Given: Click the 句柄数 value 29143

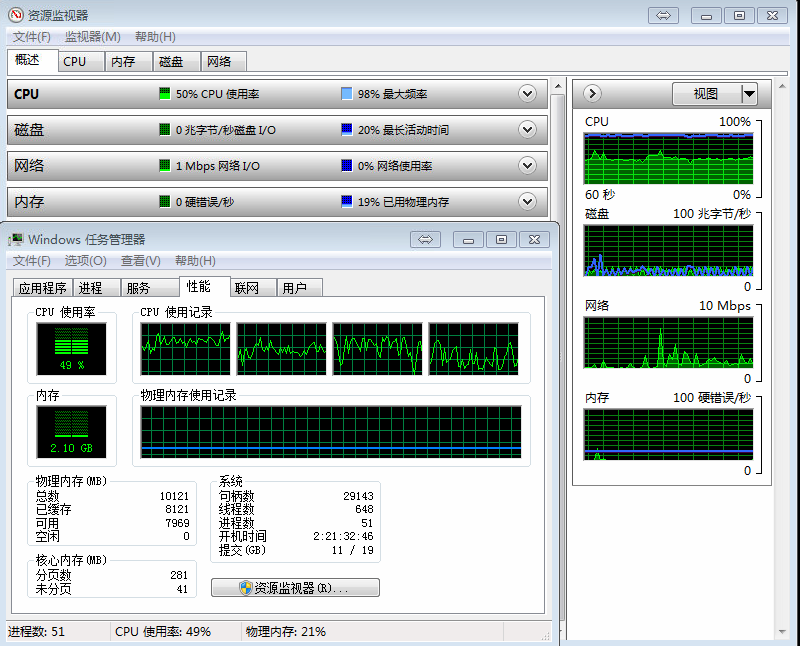Looking at the screenshot, I should click(x=358, y=496).
